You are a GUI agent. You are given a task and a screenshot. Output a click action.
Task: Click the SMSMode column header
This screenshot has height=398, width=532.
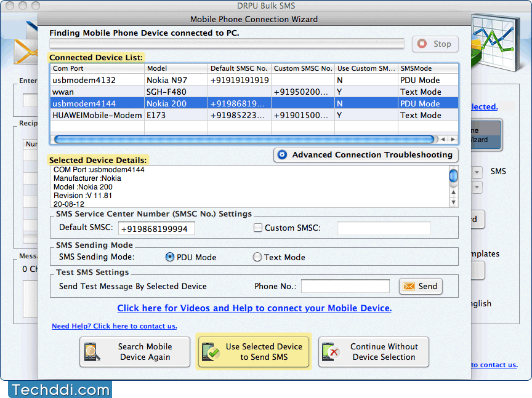coord(428,68)
